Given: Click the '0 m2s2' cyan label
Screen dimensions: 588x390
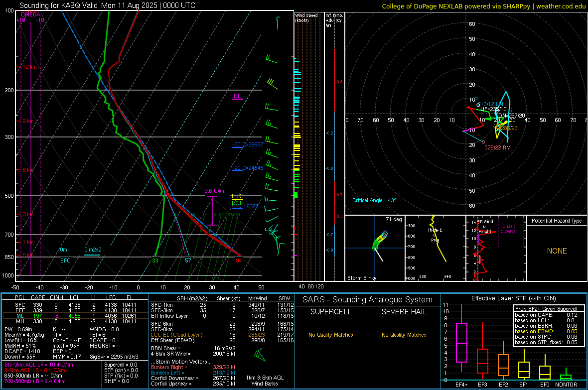Looking at the screenshot, I should (93, 250).
